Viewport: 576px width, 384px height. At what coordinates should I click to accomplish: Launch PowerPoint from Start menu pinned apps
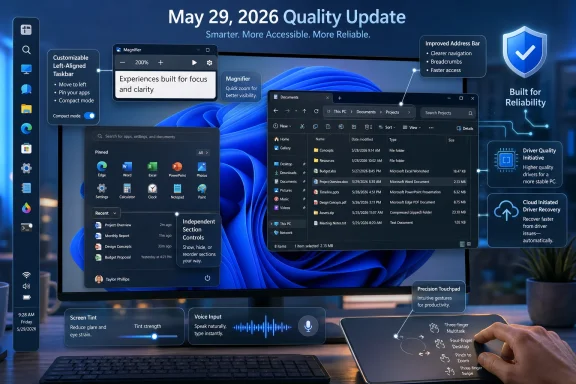point(177,169)
